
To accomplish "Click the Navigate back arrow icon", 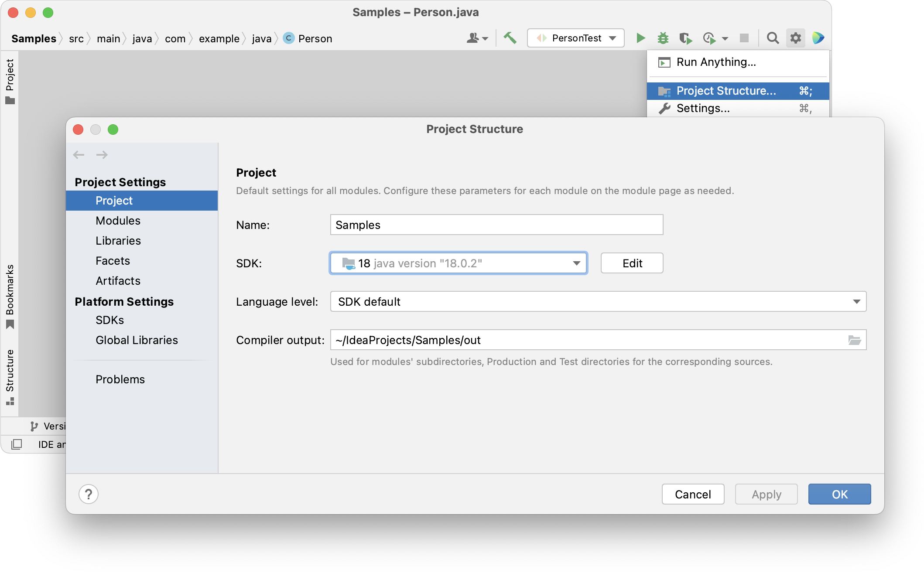I will 79,154.
